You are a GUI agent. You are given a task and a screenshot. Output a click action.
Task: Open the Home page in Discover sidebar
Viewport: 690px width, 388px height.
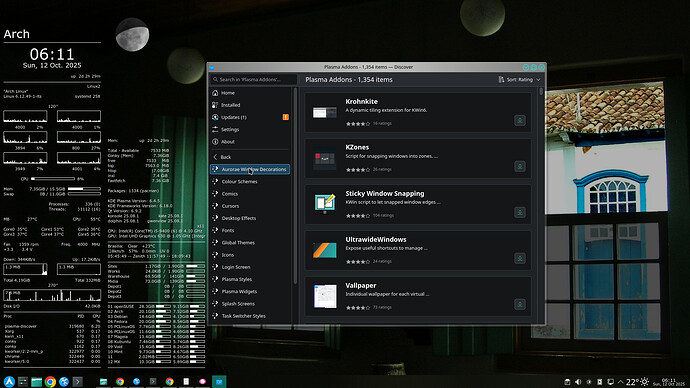250,93
